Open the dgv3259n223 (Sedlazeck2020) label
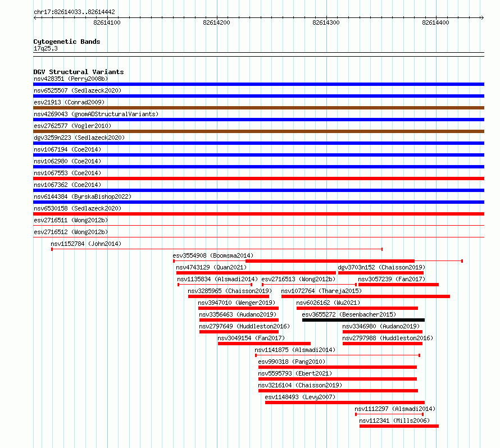Screen dimensions: 500x448 [x=79, y=138]
